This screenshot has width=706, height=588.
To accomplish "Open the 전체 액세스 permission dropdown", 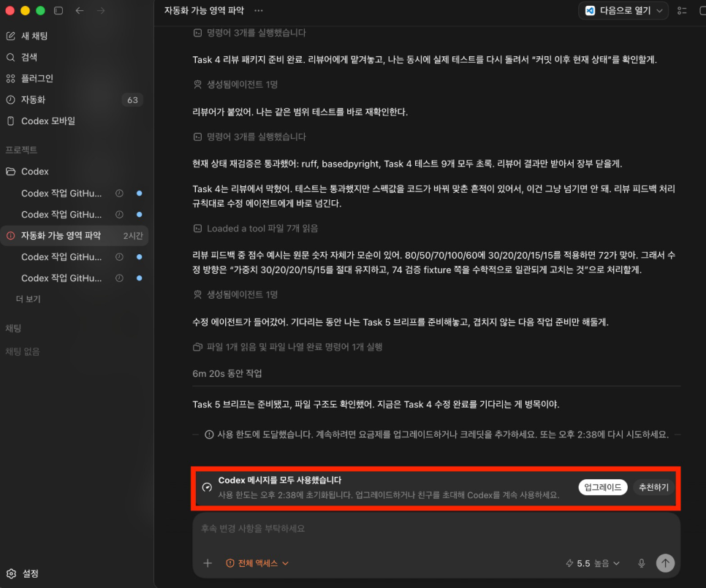I will [257, 563].
